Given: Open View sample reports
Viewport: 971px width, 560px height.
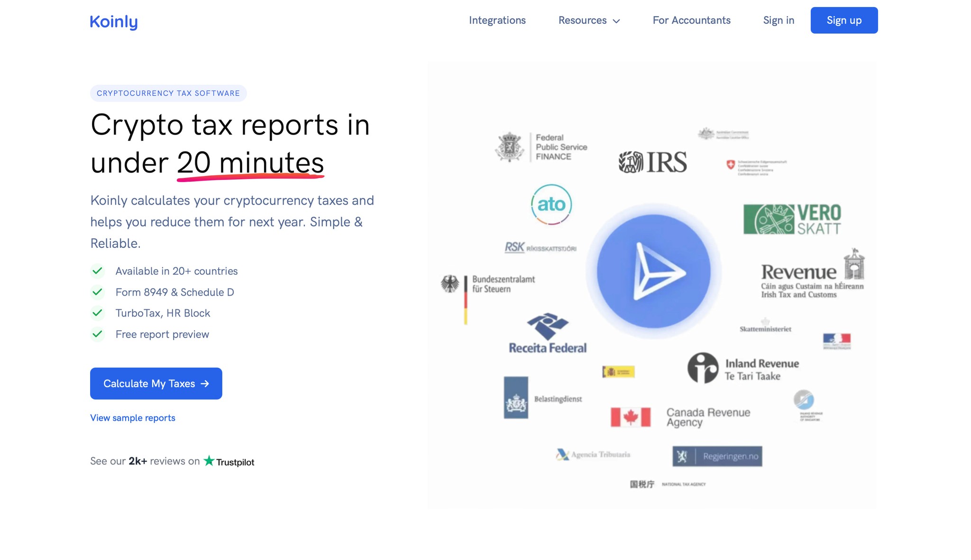Looking at the screenshot, I should click(x=133, y=417).
